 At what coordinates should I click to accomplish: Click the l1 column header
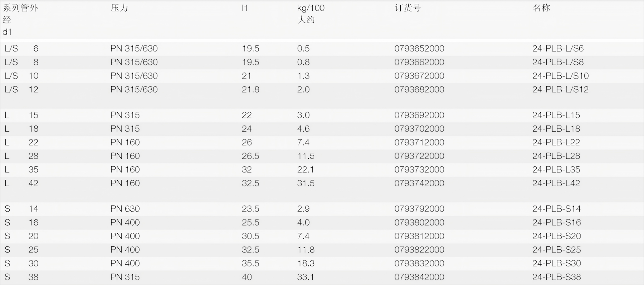(x=244, y=8)
